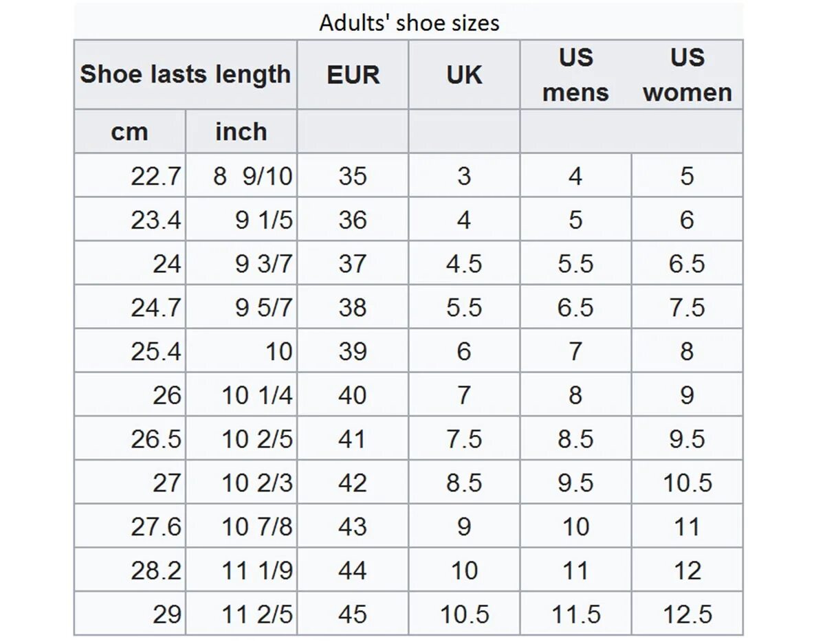Click the EUR size 45 cell
Screen dimensions: 825x644
point(353,614)
